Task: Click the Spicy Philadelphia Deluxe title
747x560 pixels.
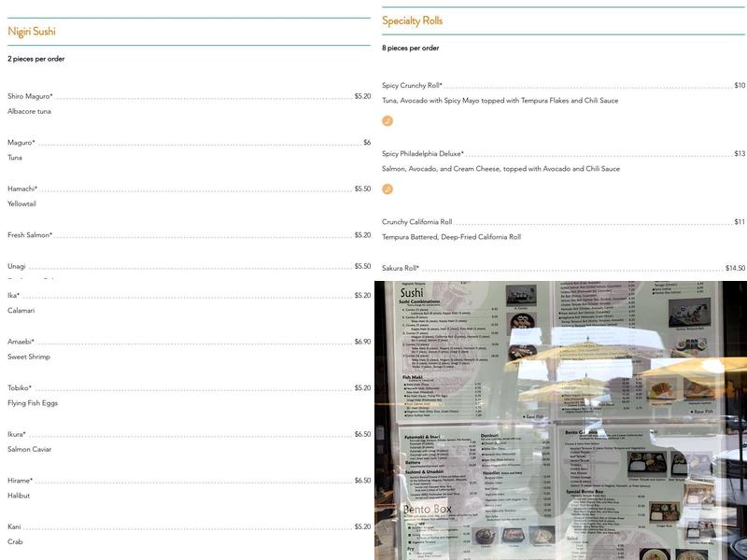Action: point(423,154)
